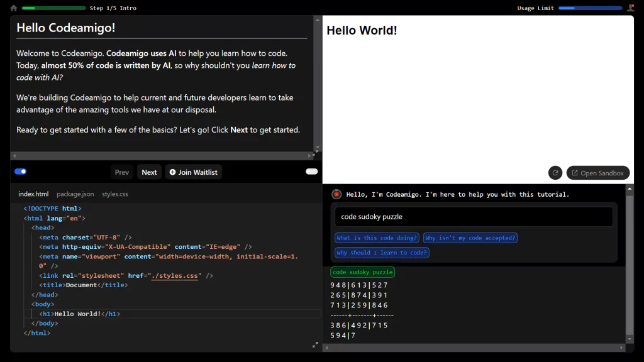Click the Hello Codeamigo! heading
Image resolution: width=644 pixels, height=362 pixels.
[65, 28]
